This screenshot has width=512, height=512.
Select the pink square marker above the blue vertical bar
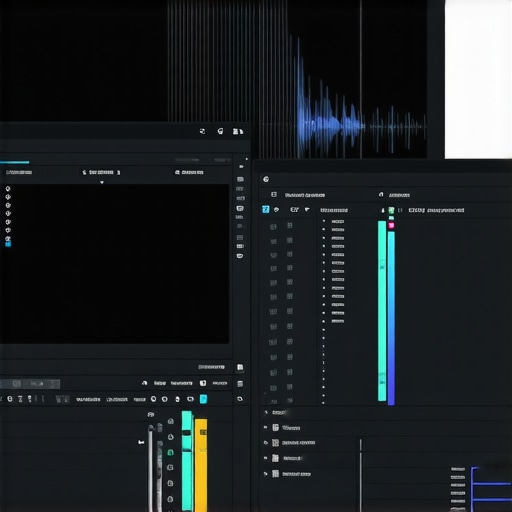click(391, 226)
